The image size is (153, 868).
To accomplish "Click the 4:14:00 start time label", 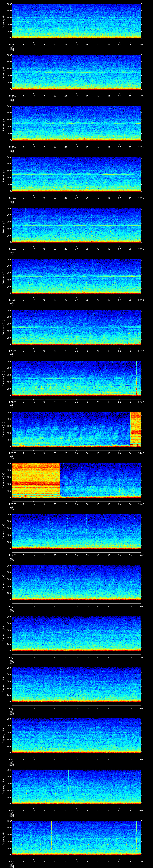I will pyautogui.click(x=12, y=44).
